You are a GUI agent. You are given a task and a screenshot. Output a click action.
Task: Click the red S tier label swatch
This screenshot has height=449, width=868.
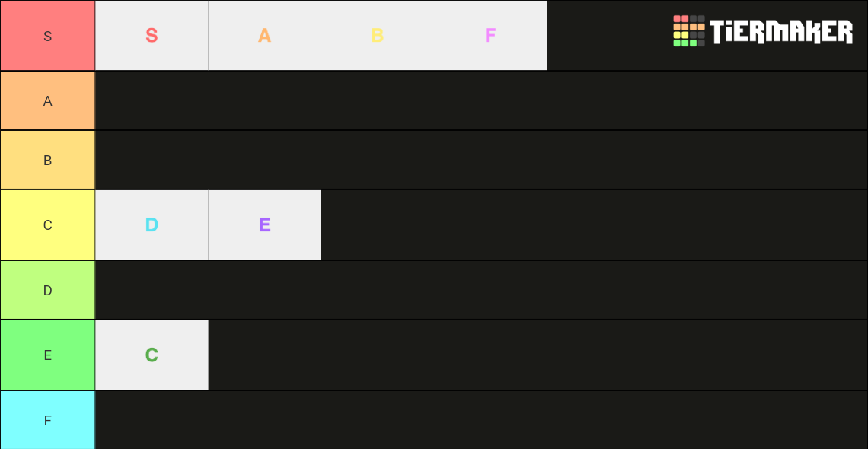point(47,35)
